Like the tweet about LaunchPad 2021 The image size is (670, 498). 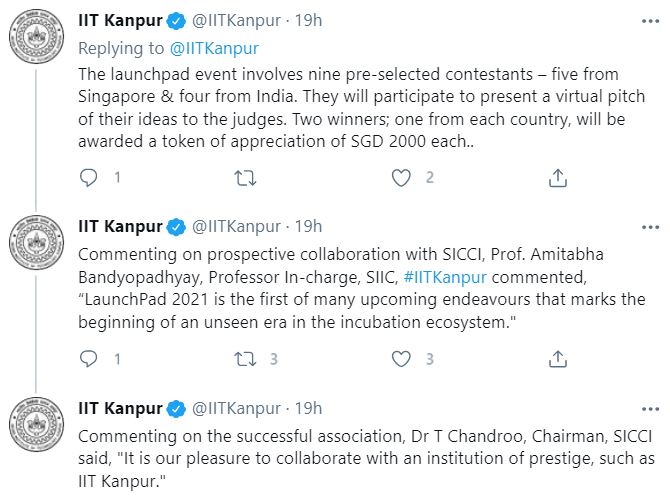coord(401,358)
